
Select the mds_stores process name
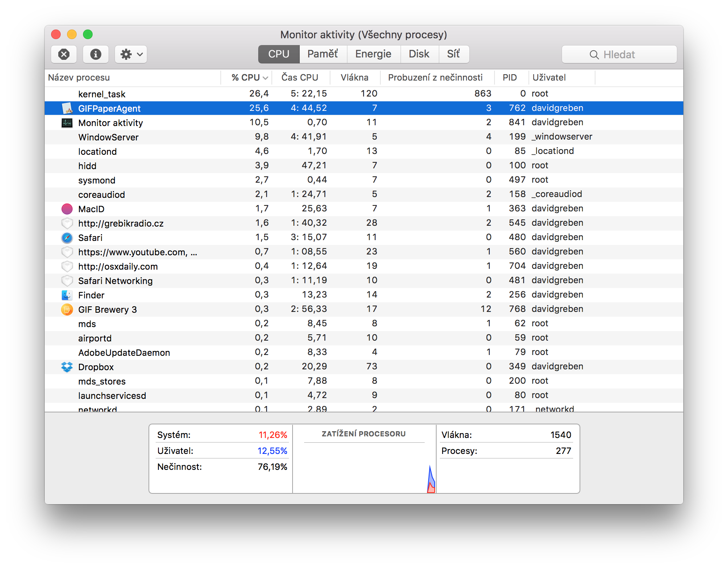coord(102,381)
